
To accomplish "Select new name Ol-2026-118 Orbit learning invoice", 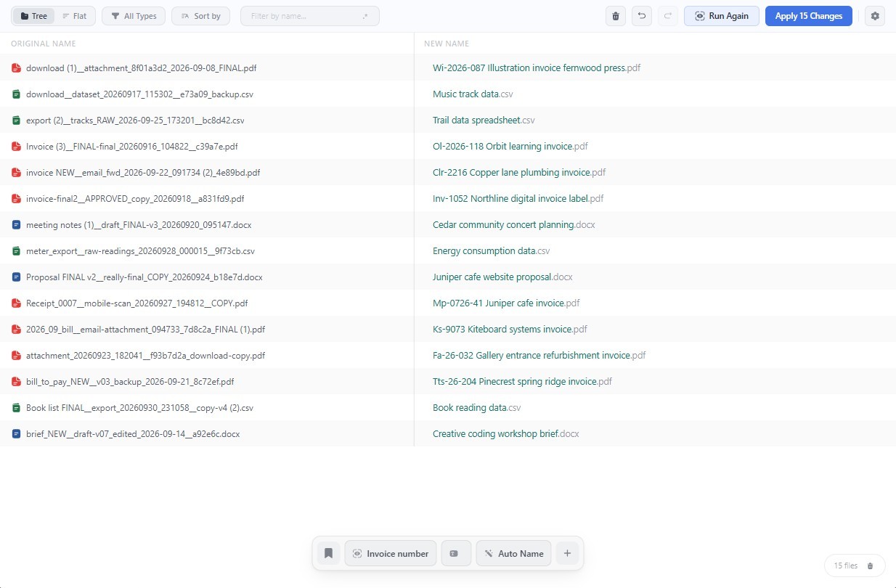I will point(510,147).
